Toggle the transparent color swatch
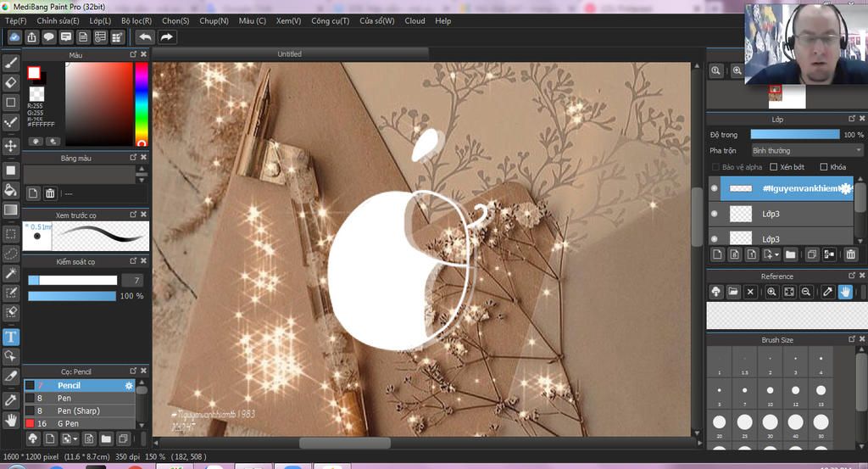868x469 pixels. coord(37,93)
